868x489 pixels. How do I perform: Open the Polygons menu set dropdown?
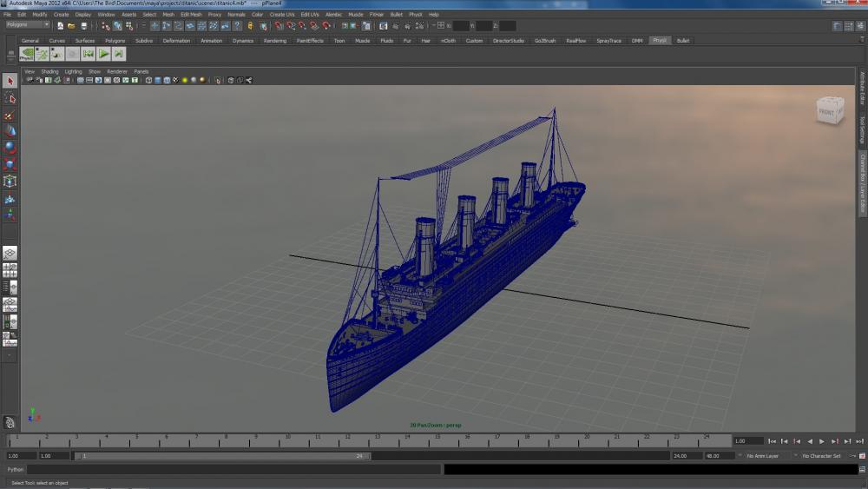click(x=28, y=25)
